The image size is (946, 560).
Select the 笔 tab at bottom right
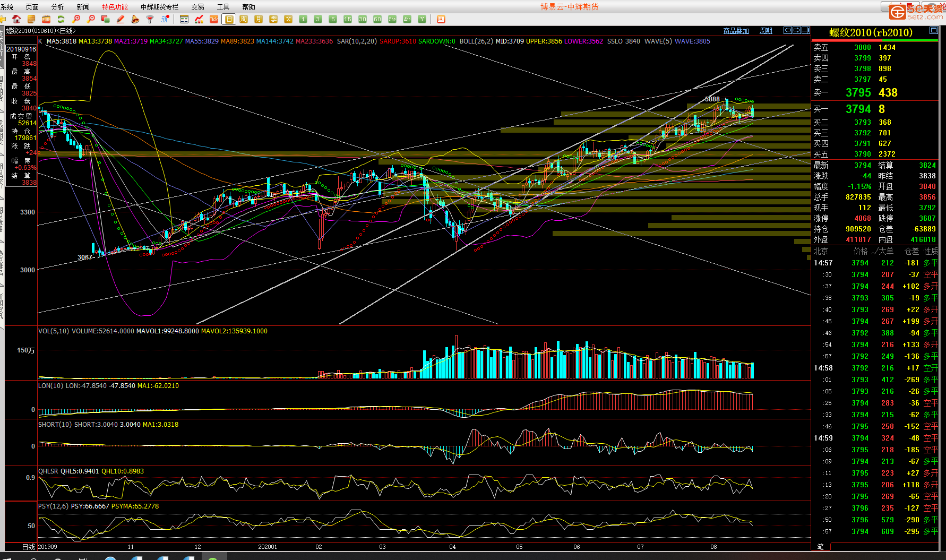coord(821,546)
